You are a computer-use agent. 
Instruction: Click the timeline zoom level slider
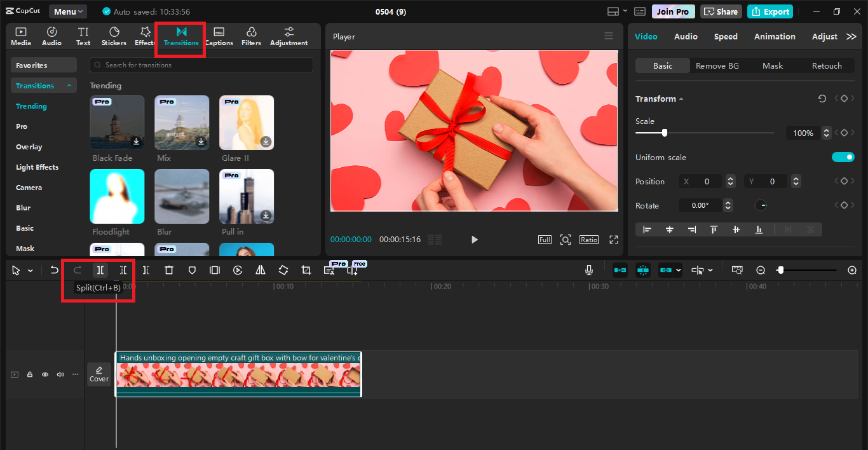(780, 269)
